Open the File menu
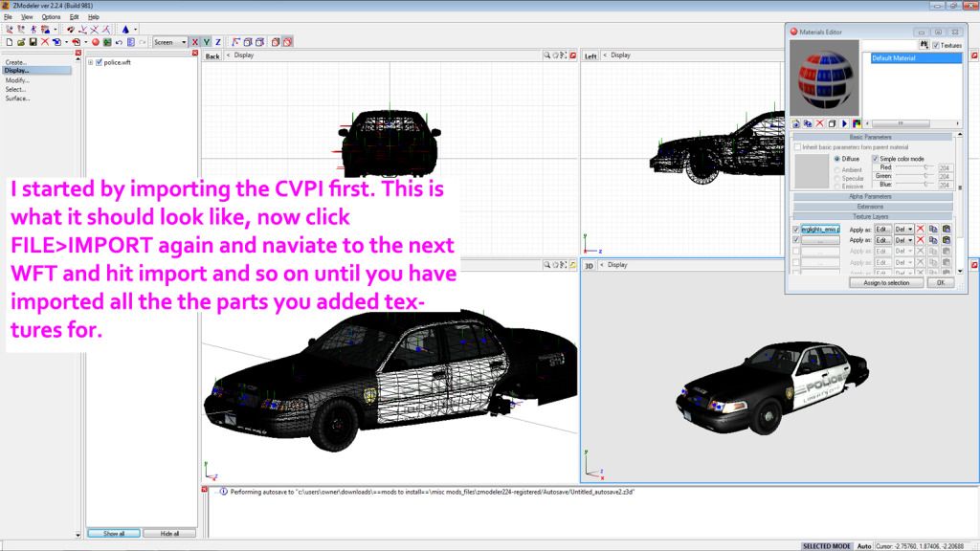This screenshot has width=980, height=551. pyautogui.click(x=8, y=17)
